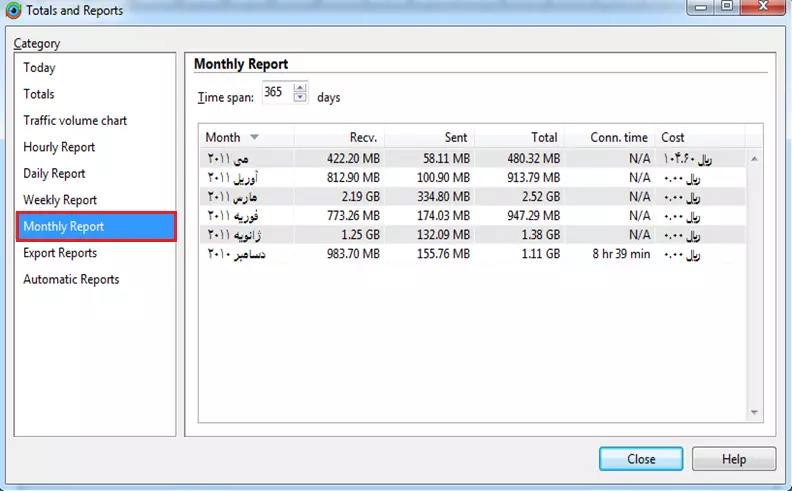Click the Time span input field

pos(276,93)
